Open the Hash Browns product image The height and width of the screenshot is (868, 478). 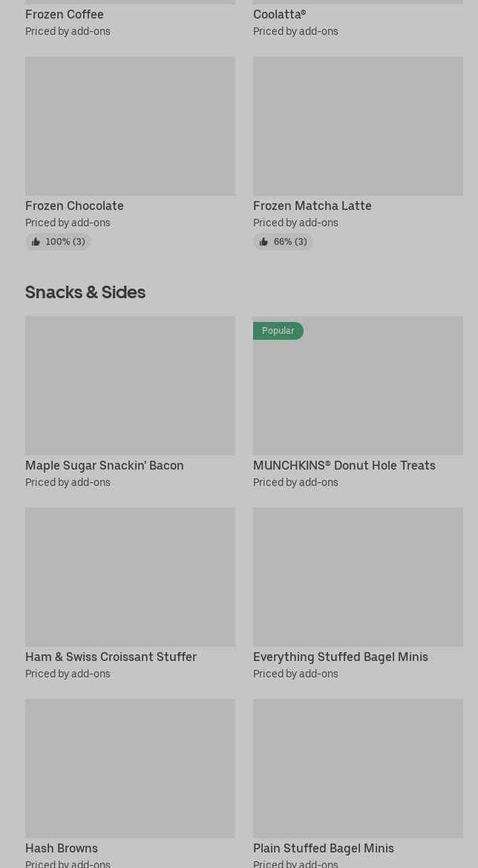tap(130, 768)
